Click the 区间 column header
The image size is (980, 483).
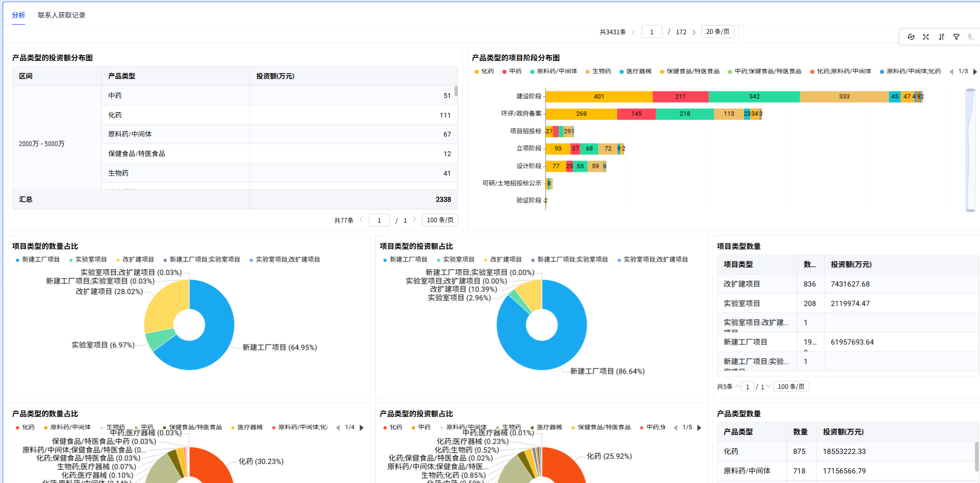57,76
